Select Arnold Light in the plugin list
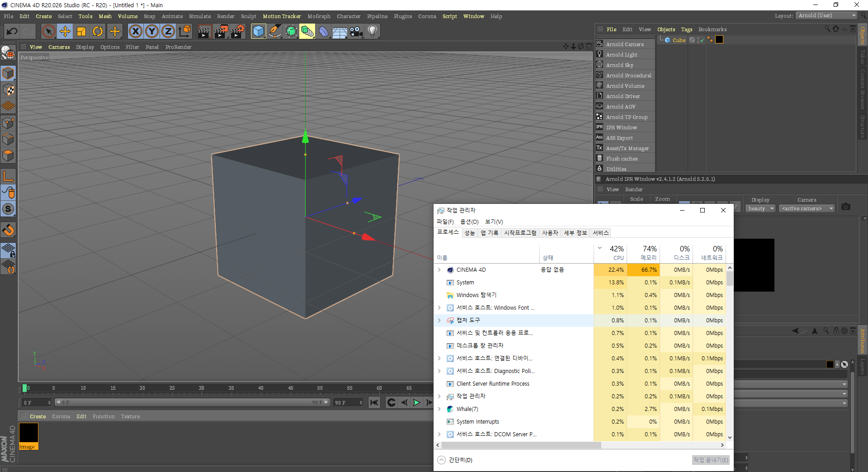Image resolution: width=868 pixels, height=472 pixels. click(x=625, y=55)
